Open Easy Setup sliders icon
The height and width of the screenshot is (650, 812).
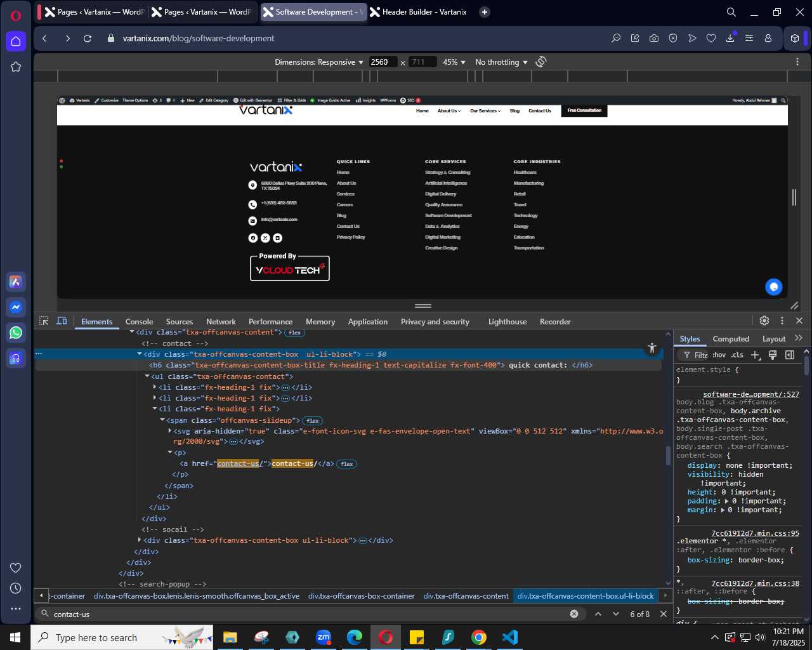tap(749, 38)
